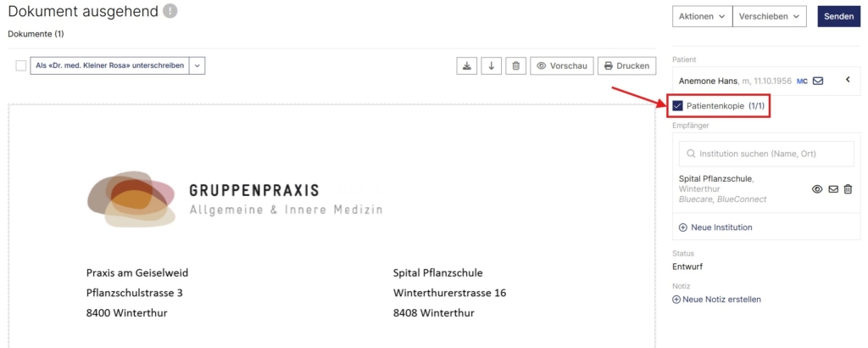868x348 pixels.
Task: Expand the signature options dropdown arrow
Action: [x=197, y=65]
